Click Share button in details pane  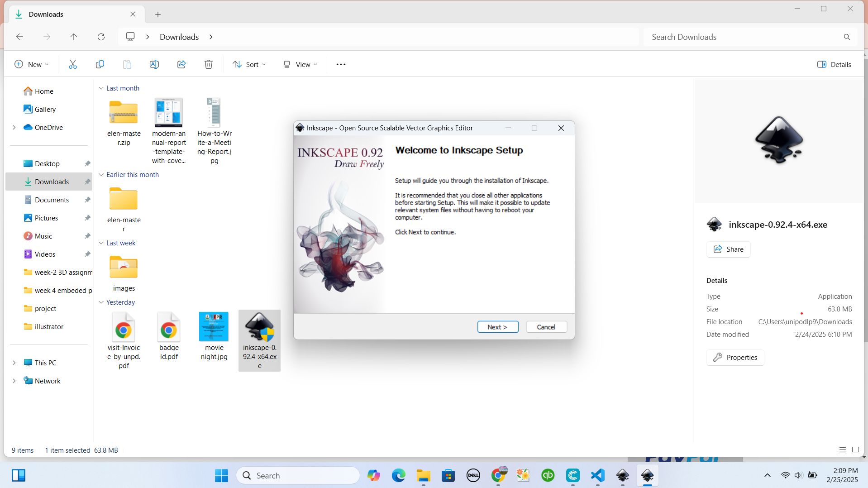728,249
